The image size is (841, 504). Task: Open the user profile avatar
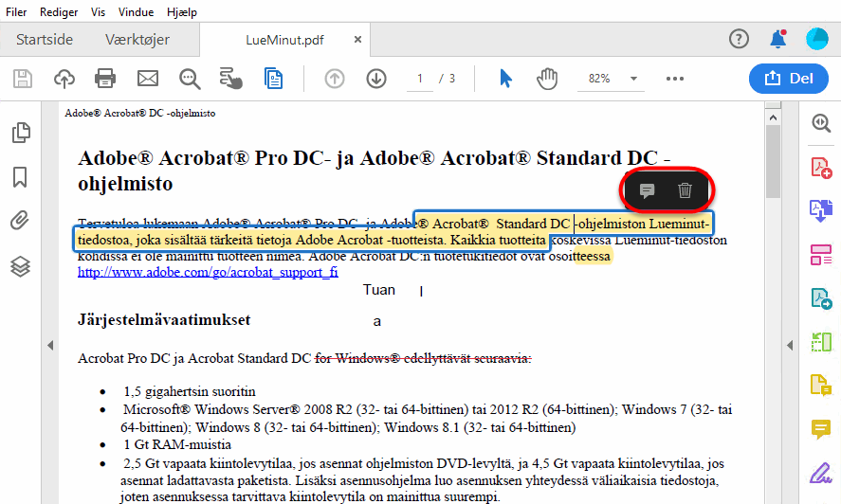pyautogui.click(x=817, y=39)
